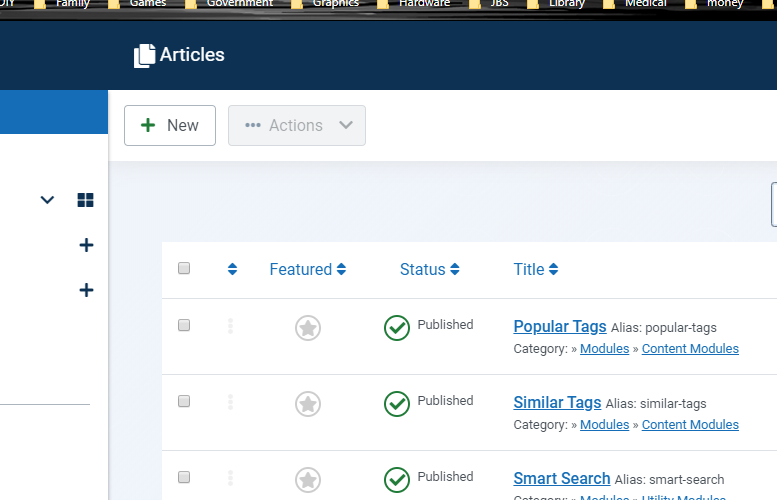777x500 pixels.
Task: Open the Medical bookmarks folder
Action: click(x=635, y=4)
